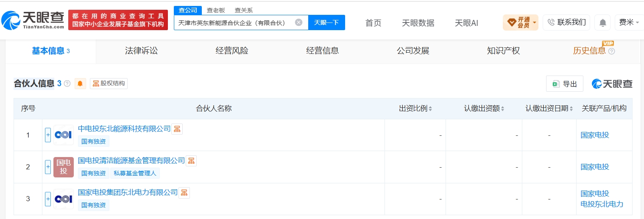Open the 费米 user account dropdown
644x219 pixels.
pyautogui.click(x=629, y=22)
